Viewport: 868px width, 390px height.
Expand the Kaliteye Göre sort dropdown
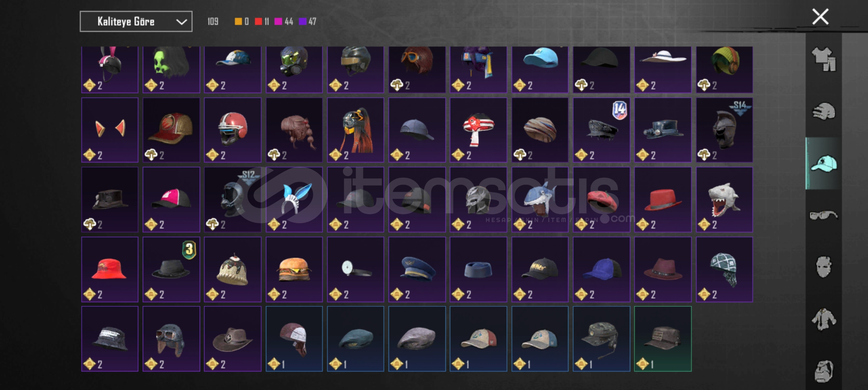click(x=136, y=22)
